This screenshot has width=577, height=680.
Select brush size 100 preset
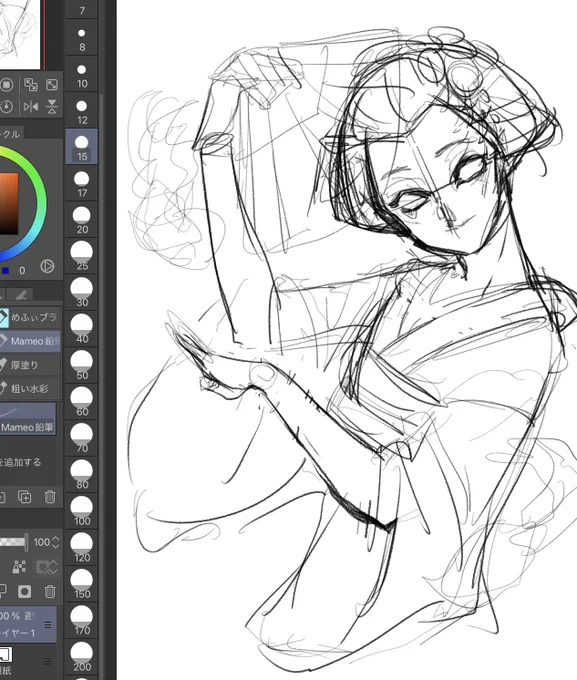tap(82, 511)
